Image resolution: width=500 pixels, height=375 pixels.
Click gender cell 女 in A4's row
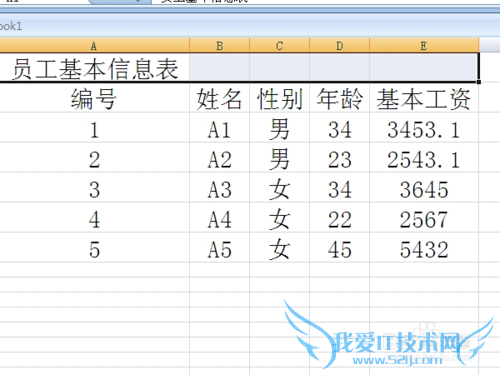click(x=279, y=218)
